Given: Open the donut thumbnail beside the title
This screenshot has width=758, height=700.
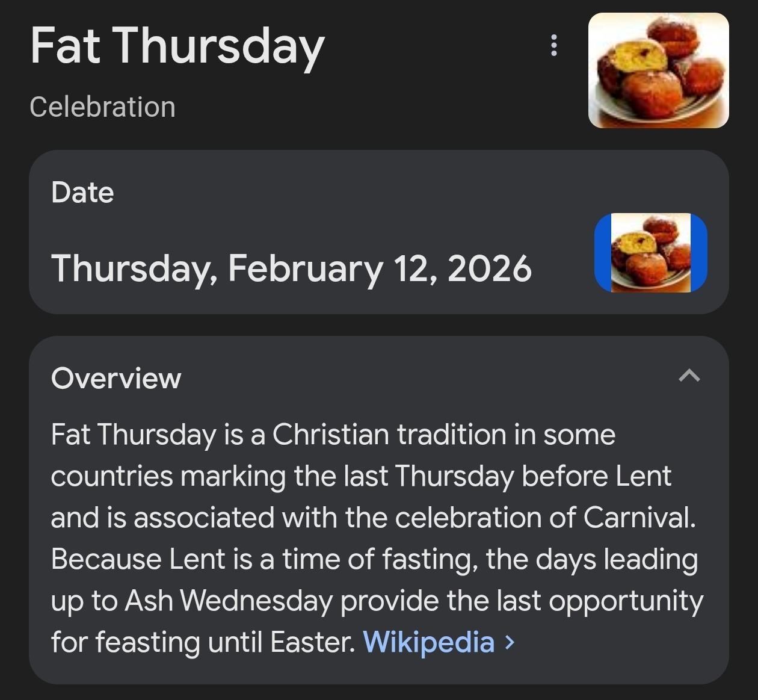Looking at the screenshot, I should (658, 70).
